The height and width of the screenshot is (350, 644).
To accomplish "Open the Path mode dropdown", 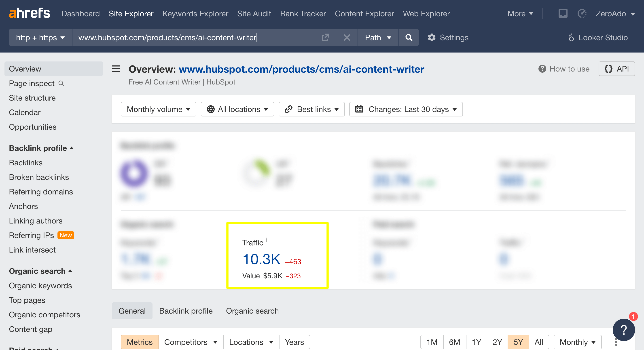I will click(378, 38).
